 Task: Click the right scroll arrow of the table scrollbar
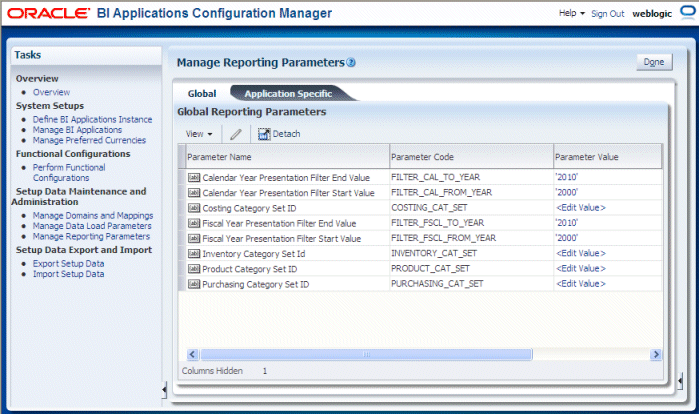point(656,354)
